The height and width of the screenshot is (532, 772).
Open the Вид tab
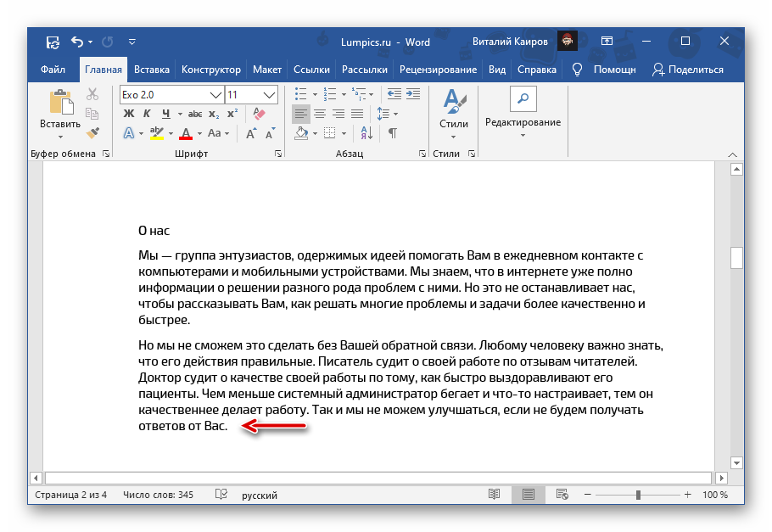click(497, 70)
